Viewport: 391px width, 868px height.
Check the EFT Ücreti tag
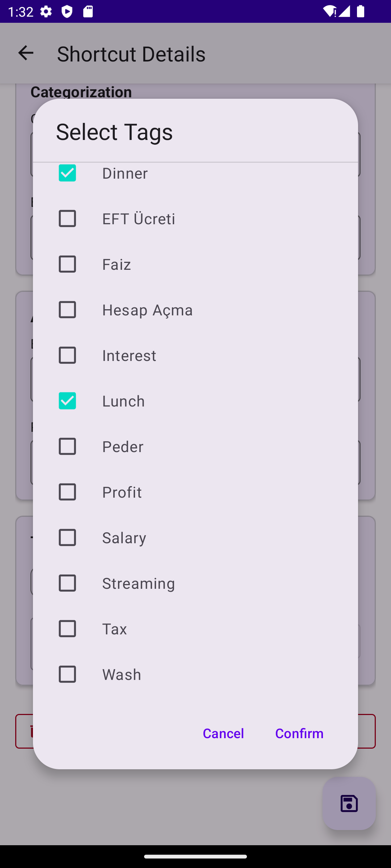click(x=67, y=218)
